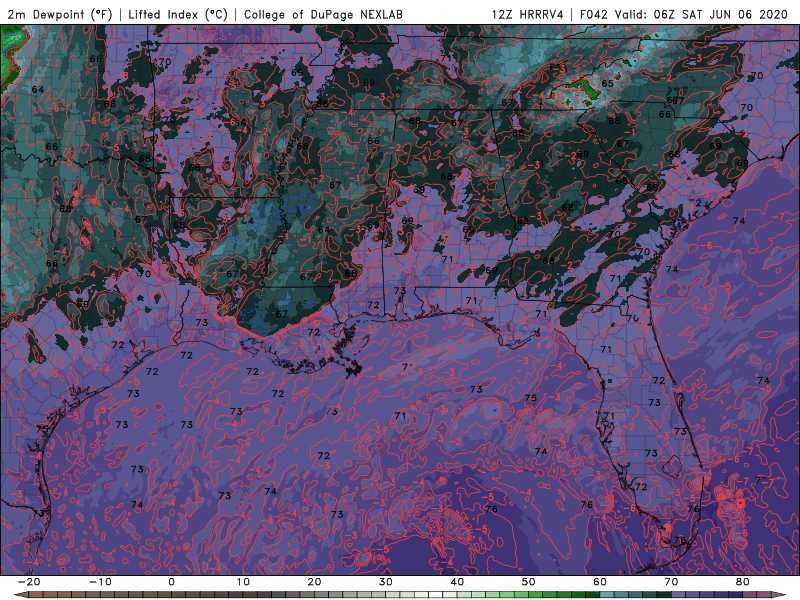Click the "Valid: 06Z SAT JUN 06 2020" text
Viewport: 800px width, 600px height.
tap(702, 14)
